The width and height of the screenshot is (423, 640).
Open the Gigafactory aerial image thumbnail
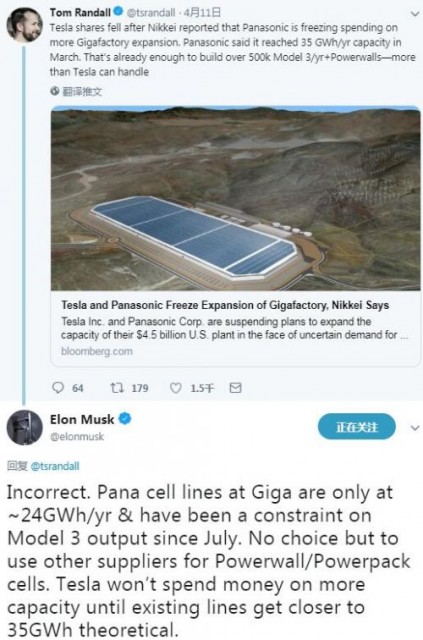(x=235, y=198)
